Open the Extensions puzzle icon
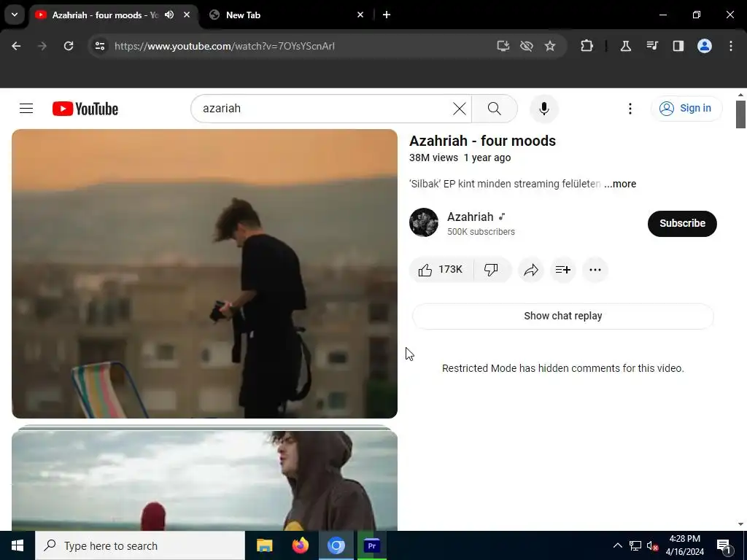Image resolution: width=747 pixels, height=560 pixels. click(x=587, y=46)
